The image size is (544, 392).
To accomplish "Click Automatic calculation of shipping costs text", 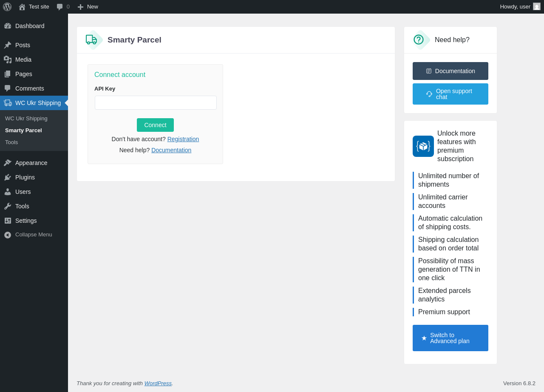I will [450, 223].
